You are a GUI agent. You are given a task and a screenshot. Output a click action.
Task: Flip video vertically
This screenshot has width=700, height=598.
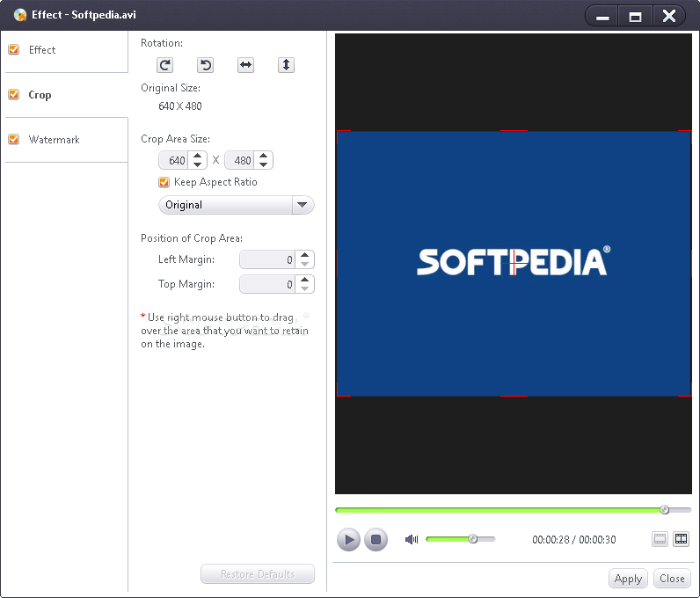(286, 65)
